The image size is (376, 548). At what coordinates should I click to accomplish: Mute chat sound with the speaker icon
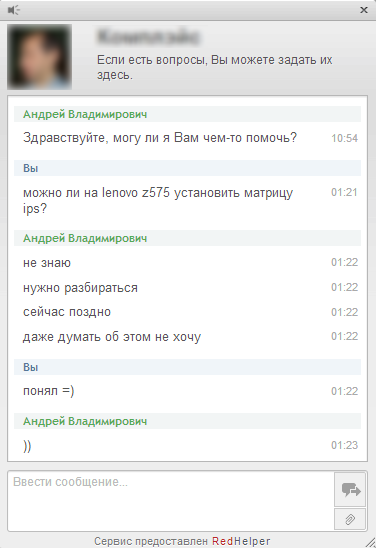pyautogui.click(x=14, y=10)
